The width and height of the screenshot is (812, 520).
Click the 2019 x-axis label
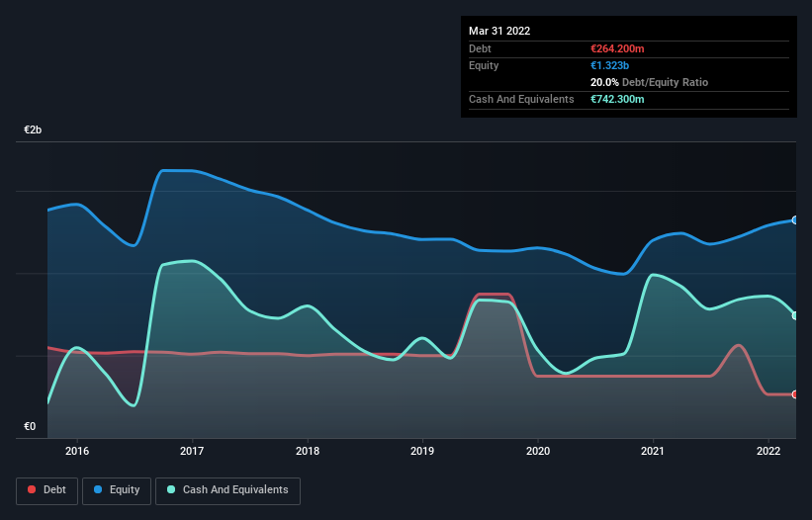pos(422,451)
